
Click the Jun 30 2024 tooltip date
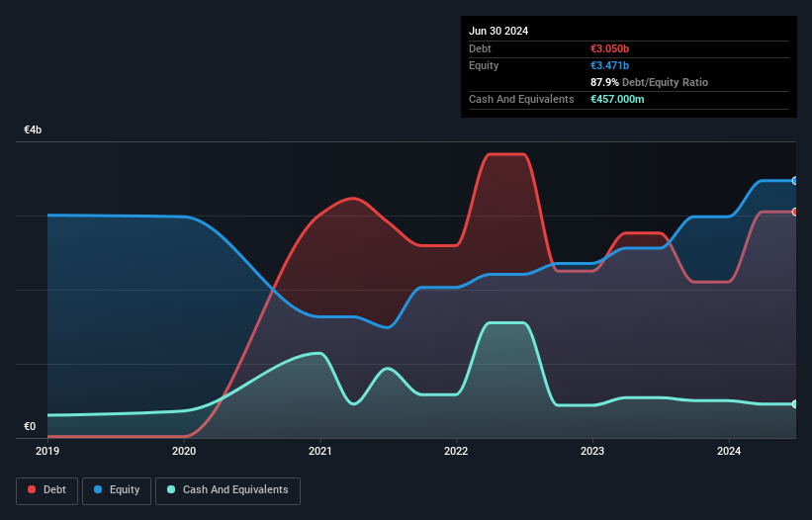498,31
